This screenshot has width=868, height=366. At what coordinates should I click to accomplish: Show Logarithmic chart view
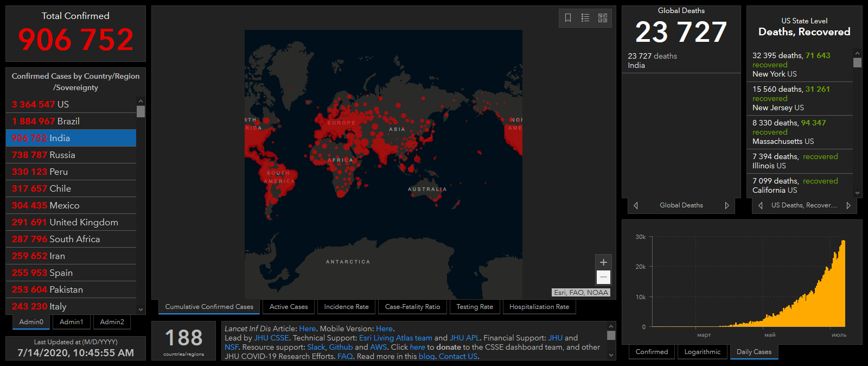click(x=703, y=352)
